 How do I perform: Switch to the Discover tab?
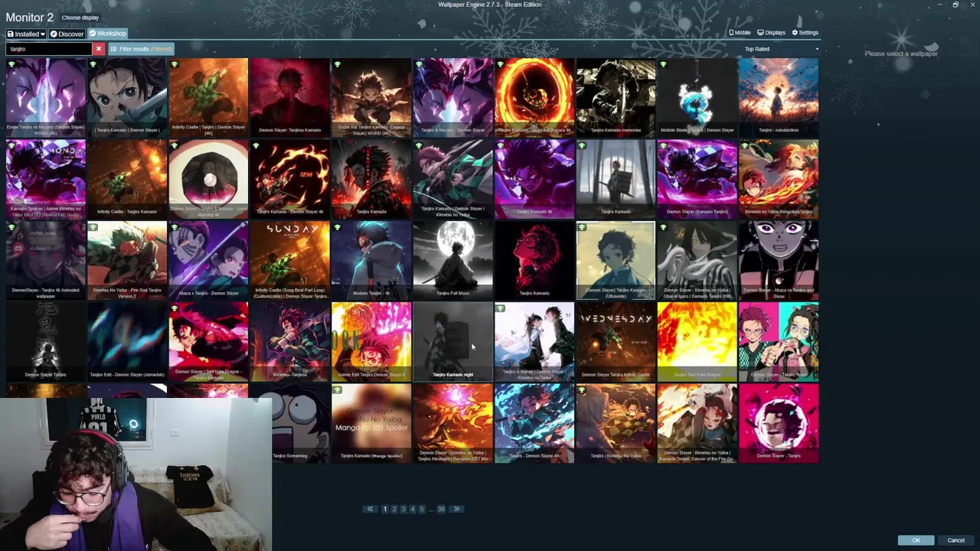pos(67,34)
